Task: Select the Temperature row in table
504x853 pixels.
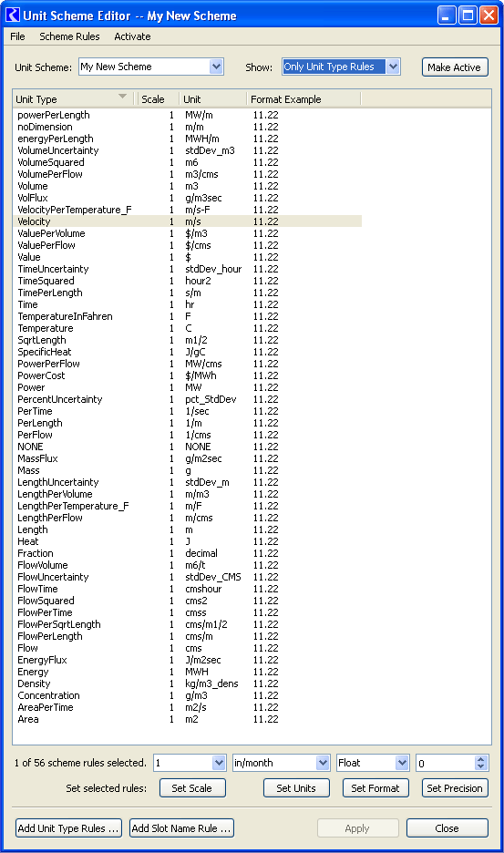Action: coord(187,328)
